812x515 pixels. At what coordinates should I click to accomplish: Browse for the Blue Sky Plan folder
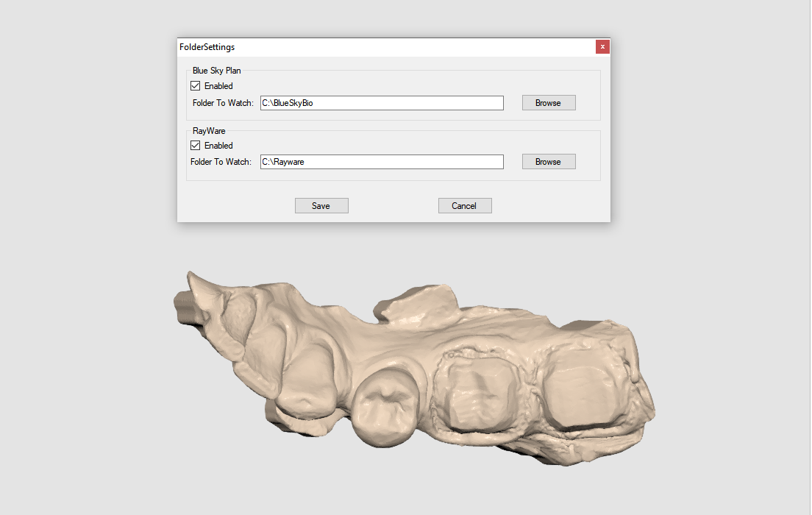click(549, 103)
